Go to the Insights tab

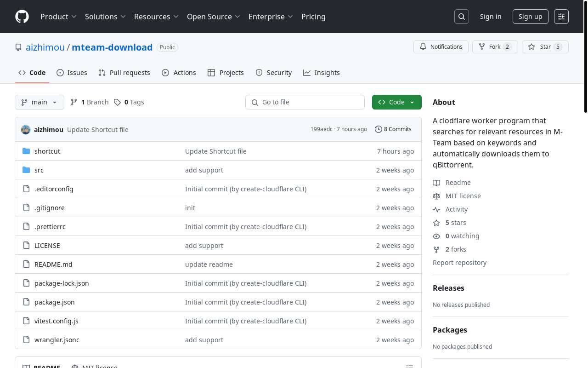pyautogui.click(x=321, y=73)
